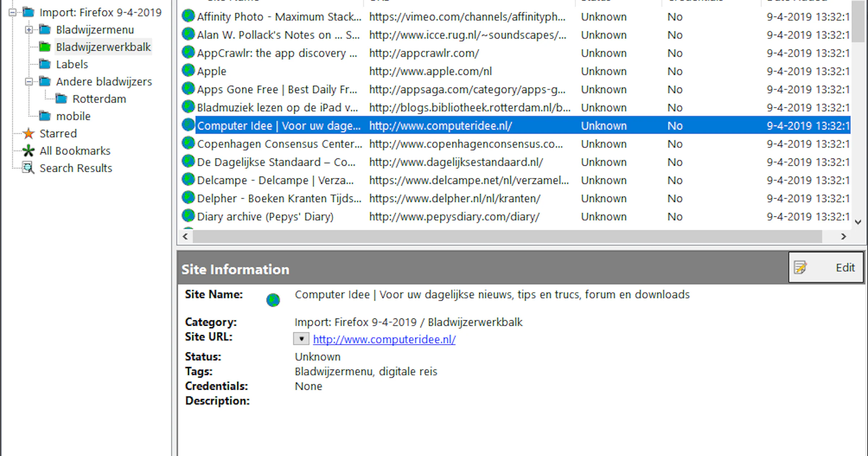Viewport: 868px width, 456px height.
Task: Click the horizontal scrollbar right arrow
Action: tap(843, 237)
